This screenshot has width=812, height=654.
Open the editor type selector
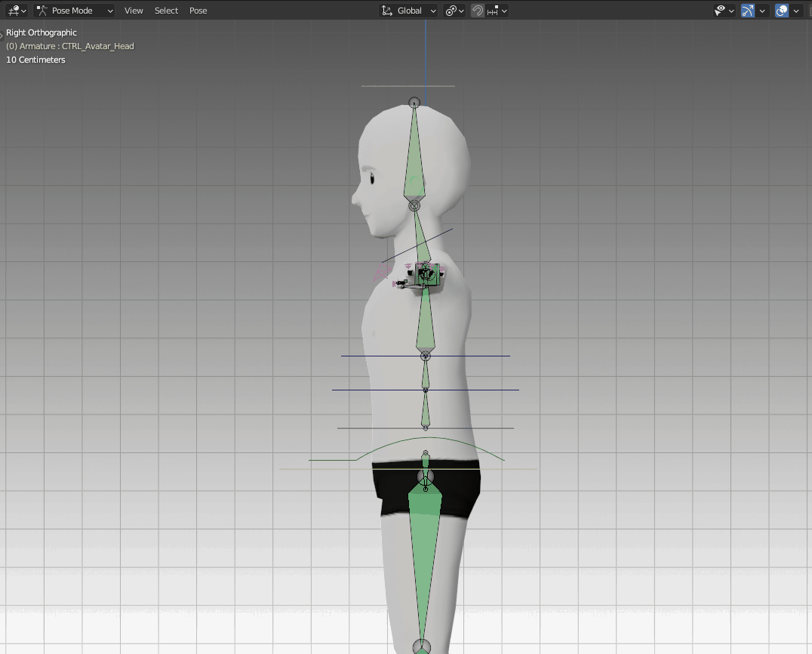(17, 11)
